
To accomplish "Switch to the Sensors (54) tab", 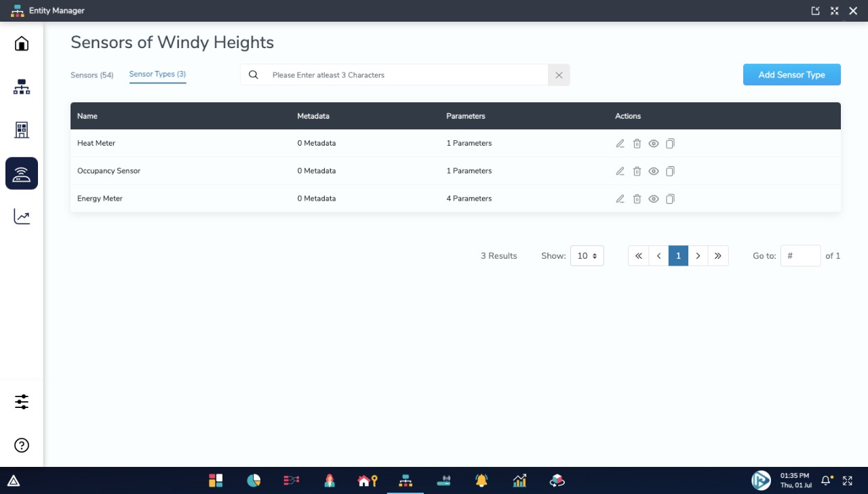I will click(x=92, y=75).
